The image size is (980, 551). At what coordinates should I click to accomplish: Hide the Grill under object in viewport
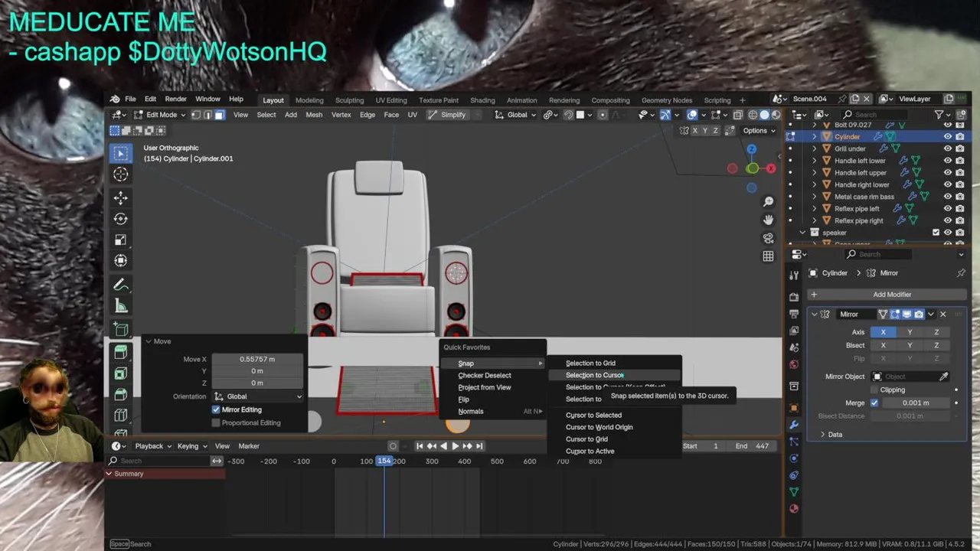[x=947, y=148]
